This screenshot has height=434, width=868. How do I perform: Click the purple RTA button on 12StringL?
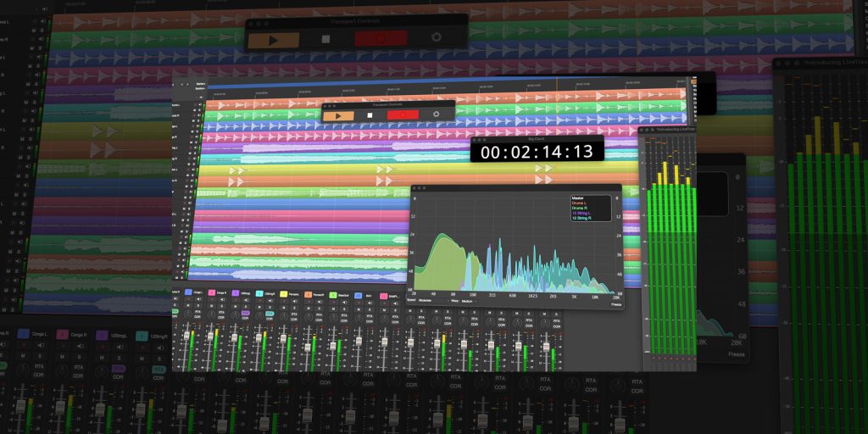pyautogui.click(x=245, y=313)
